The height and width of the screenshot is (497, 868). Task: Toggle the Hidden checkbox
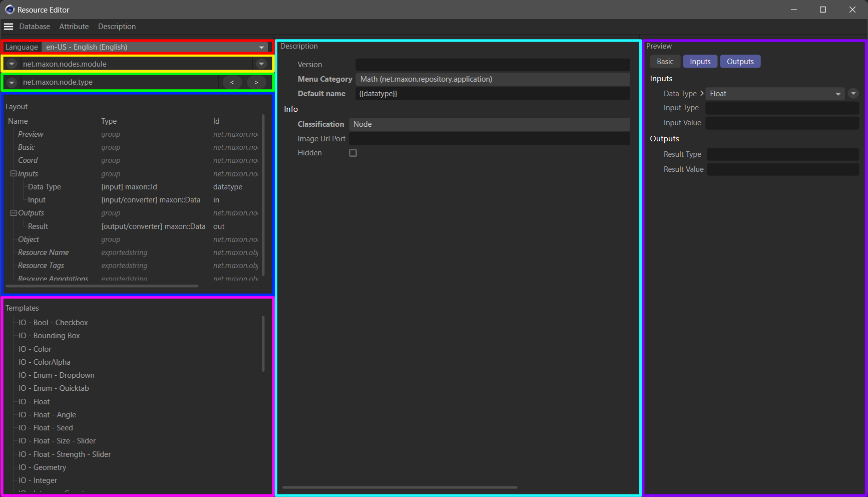pyautogui.click(x=353, y=153)
